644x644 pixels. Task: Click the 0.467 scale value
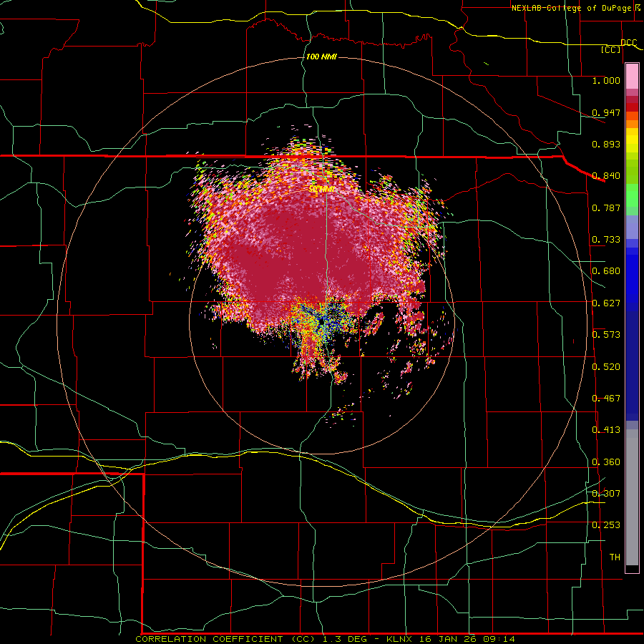click(606, 399)
